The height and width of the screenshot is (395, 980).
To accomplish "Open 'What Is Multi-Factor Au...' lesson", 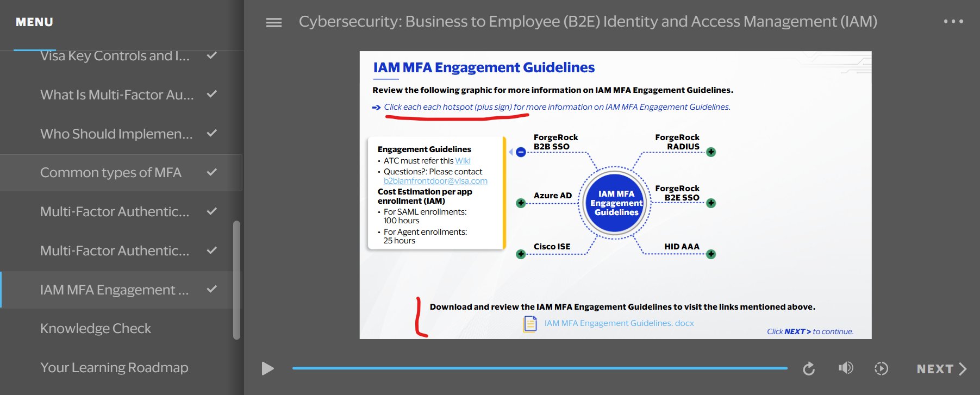I will pos(121,95).
